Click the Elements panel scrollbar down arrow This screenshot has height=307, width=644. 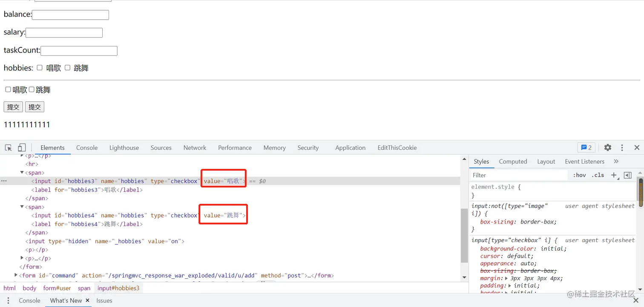tap(464, 278)
